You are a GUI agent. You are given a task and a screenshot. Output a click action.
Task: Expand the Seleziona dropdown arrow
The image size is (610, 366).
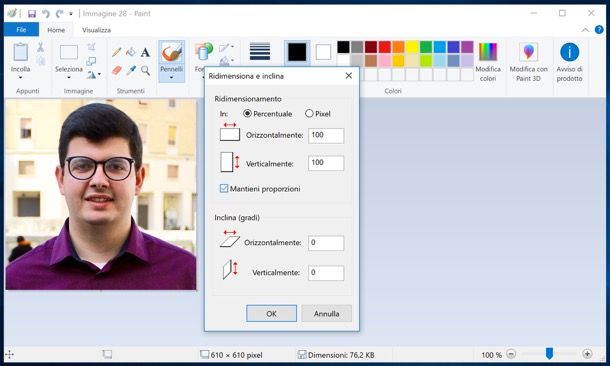click(69, 77)
